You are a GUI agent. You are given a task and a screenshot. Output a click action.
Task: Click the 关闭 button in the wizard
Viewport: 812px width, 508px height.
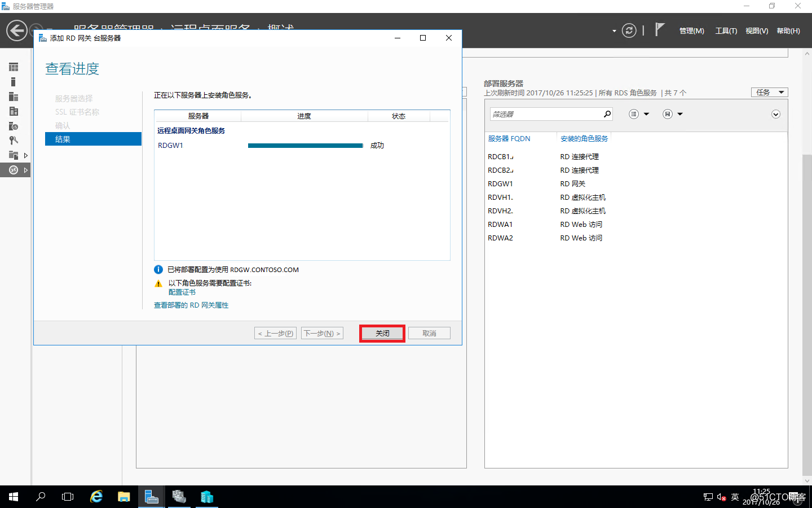[x=382, y=334]
